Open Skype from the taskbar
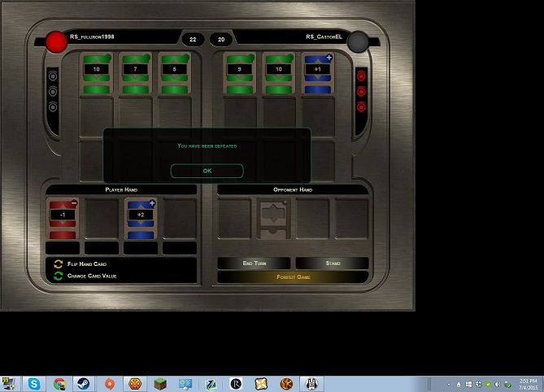This screenshot has height=392, width=544. 34,384
